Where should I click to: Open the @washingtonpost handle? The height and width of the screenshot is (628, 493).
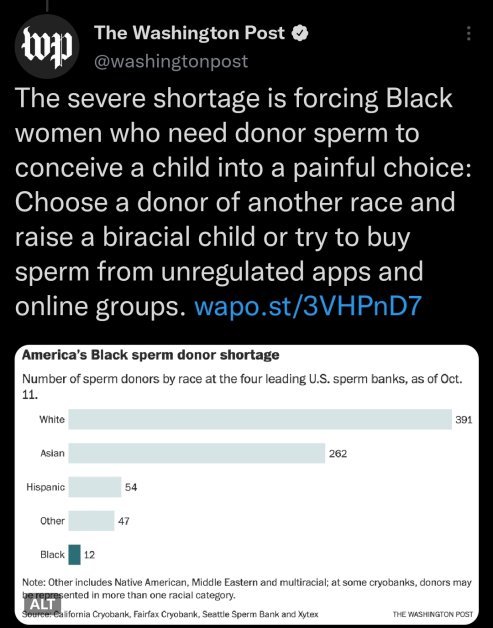[171, 62]
